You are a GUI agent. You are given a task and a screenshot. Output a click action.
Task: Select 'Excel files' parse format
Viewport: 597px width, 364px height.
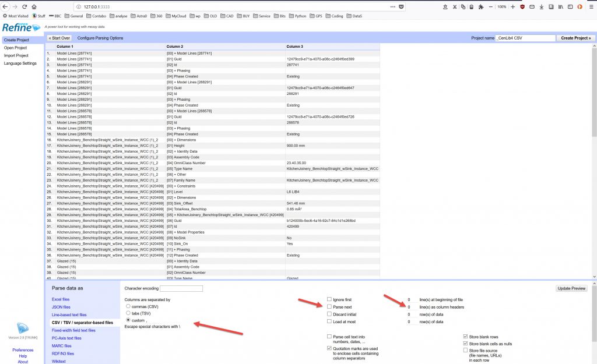pyautogui.click(x=61, y=299)
